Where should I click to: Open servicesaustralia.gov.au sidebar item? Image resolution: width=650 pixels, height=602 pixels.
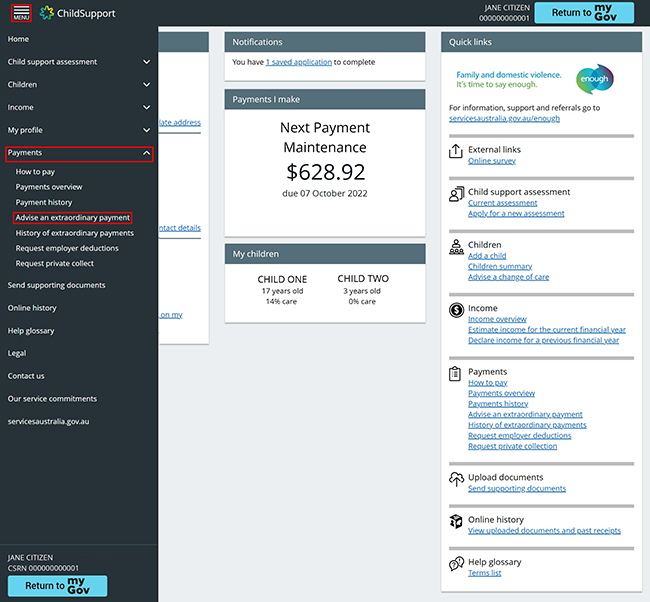(x=49, y=422)
